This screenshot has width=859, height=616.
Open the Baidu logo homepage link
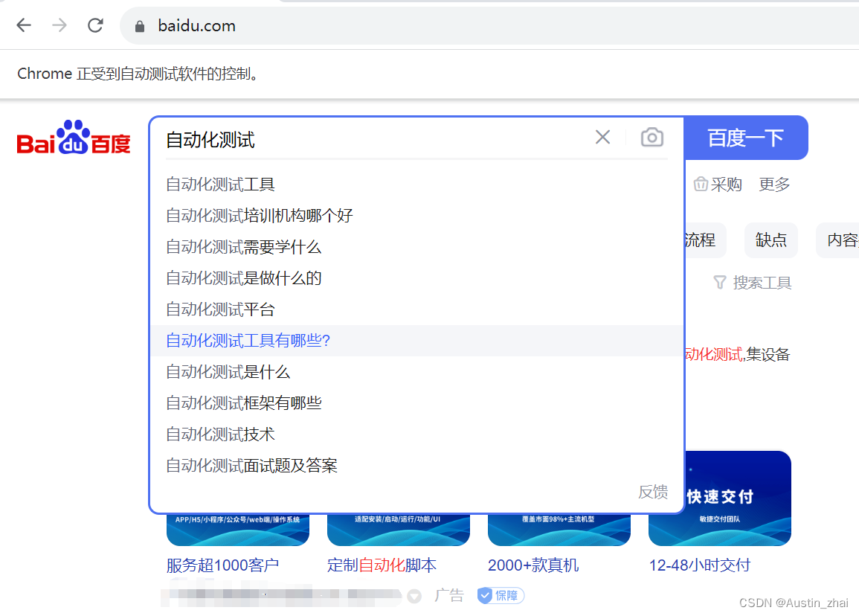pyautogui.click(x=74, y=138)
